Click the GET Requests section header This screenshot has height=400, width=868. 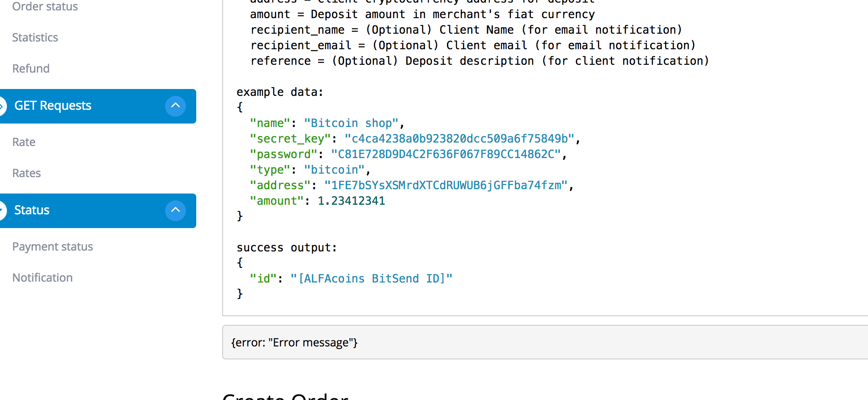[53, 106]
